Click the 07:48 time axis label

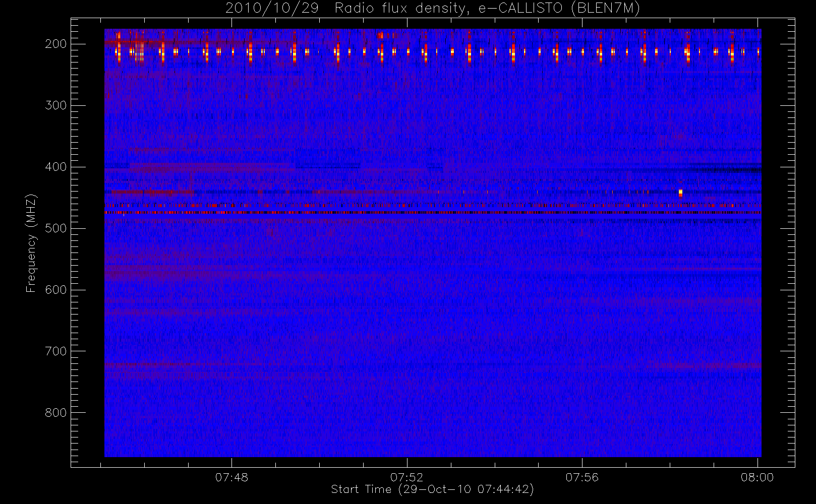coord(231,477)
